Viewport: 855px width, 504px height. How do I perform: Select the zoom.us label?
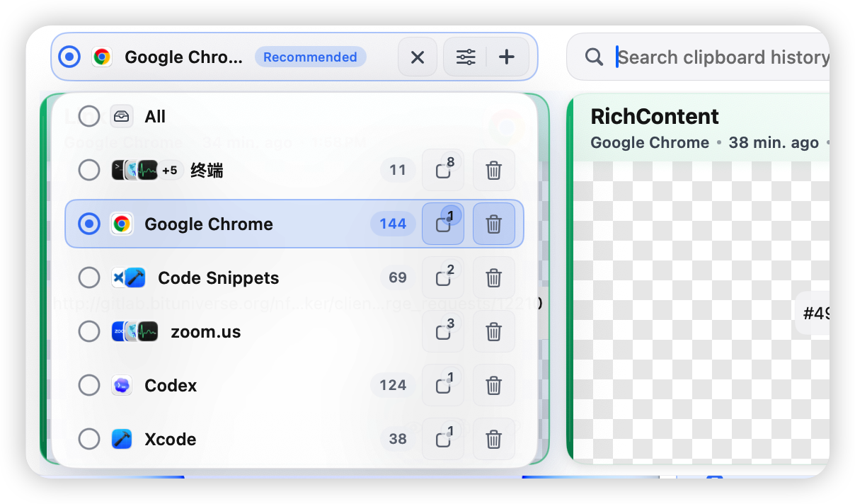click(206, 331)
